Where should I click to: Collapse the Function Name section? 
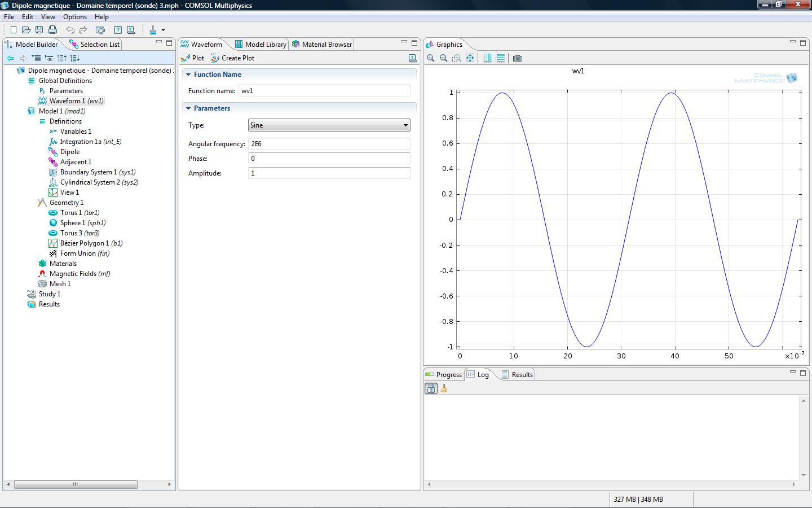pyautogui.click(x=188, y=75)
